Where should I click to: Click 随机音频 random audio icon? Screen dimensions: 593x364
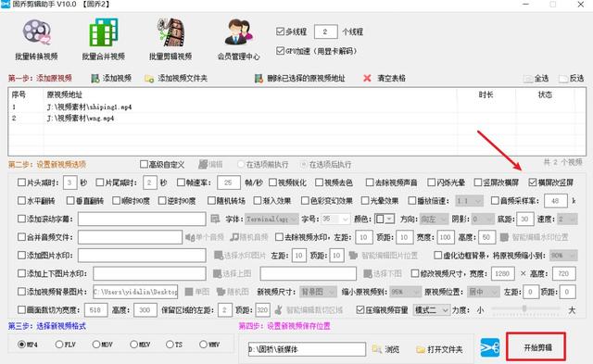(x=234, y=237)
